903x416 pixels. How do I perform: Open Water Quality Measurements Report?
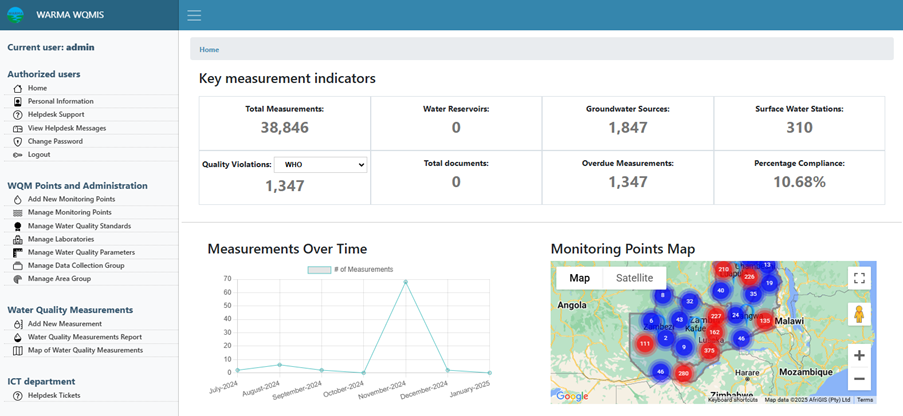84,337
